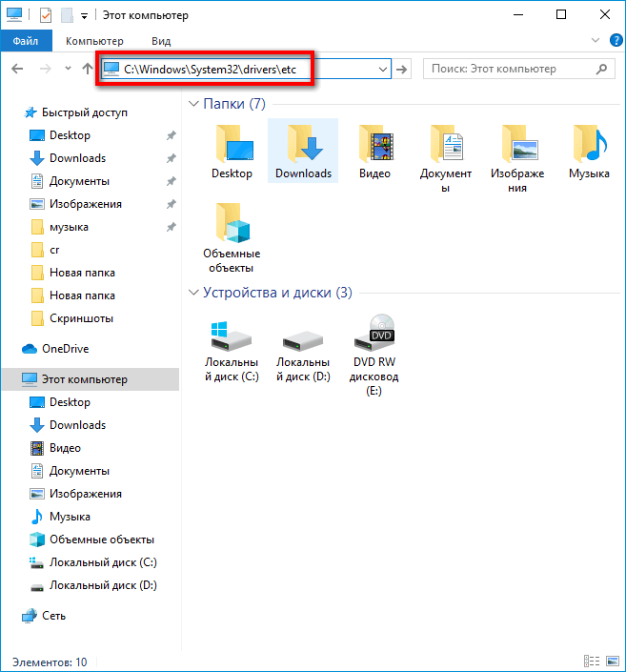Collapse the Папки (7) group
Image resolution: width=626 pixels, height=672 pixels.
pyautogui.click(x=193, y=104)
